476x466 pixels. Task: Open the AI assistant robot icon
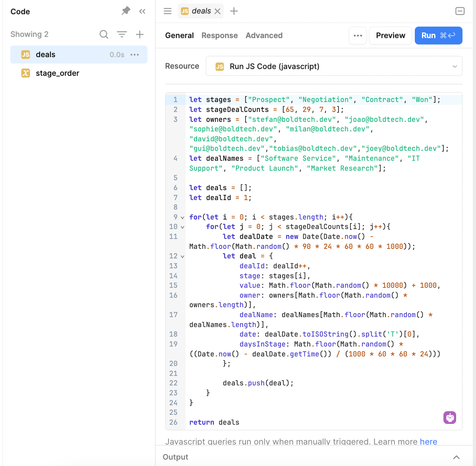click(x=450, y=418)
